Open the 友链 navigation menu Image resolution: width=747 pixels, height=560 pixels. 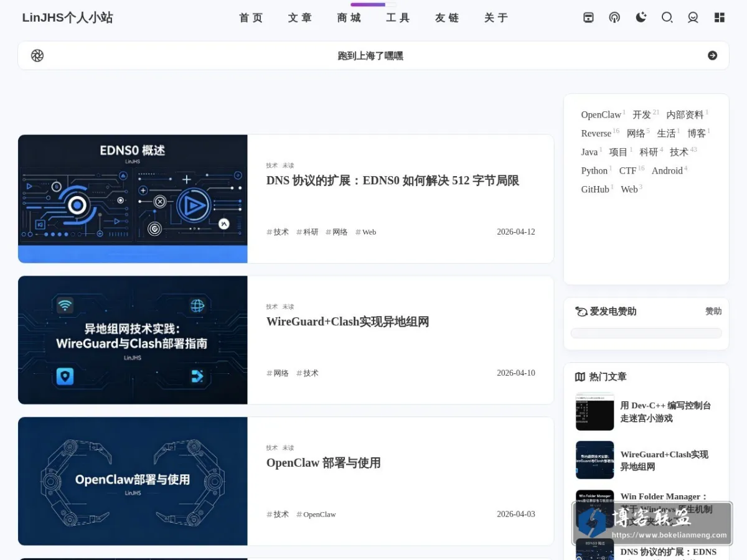(447, 18)
